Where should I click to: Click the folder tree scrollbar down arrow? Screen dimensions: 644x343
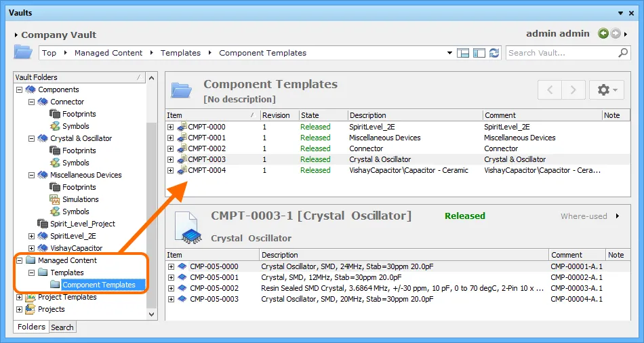click(x=152, y=315)
